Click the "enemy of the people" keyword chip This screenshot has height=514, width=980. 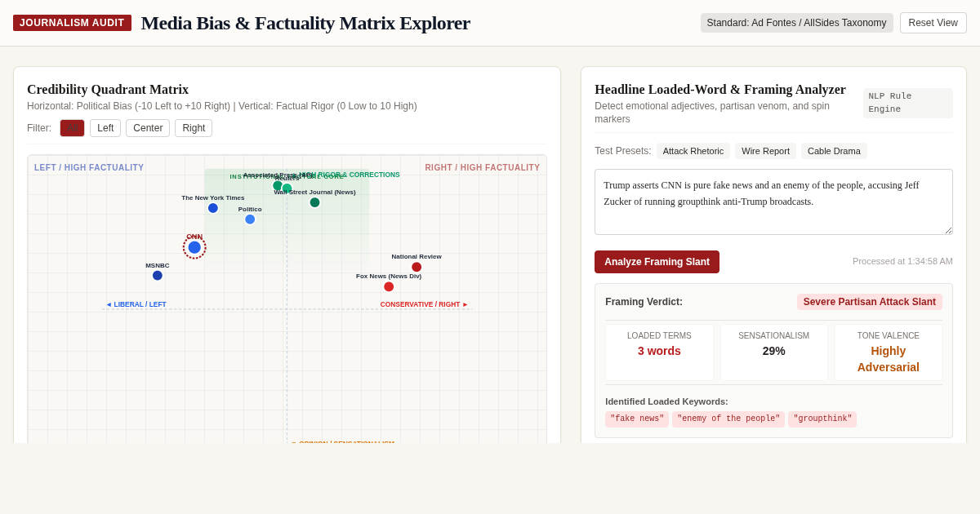click(x=728, y=419)
